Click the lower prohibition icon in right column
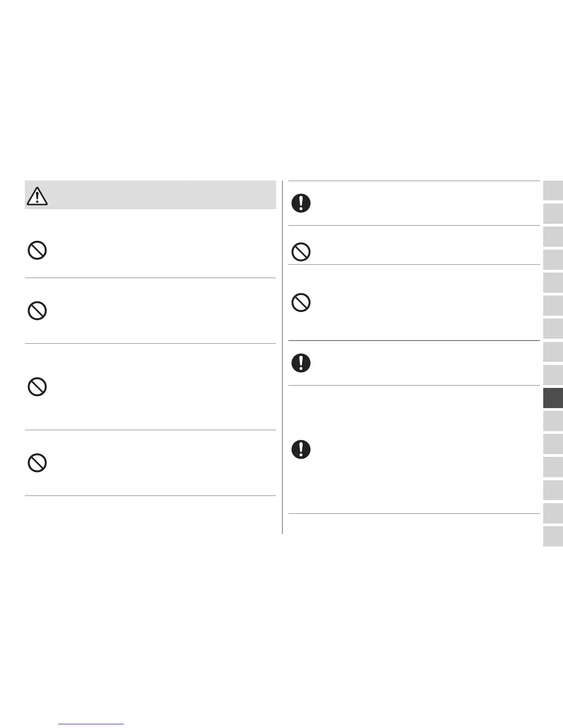This screenshot has height=728, width=563. coord(301,303)
